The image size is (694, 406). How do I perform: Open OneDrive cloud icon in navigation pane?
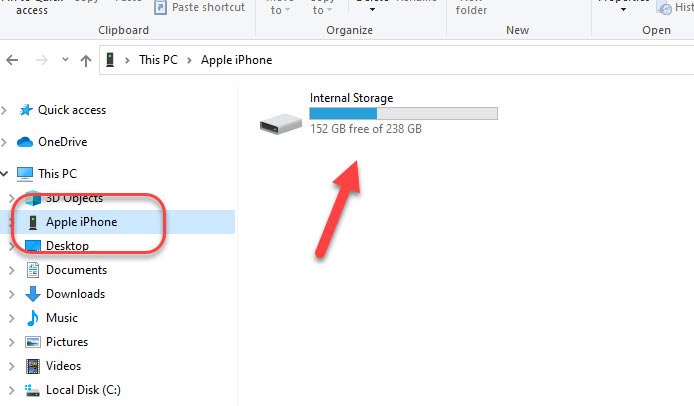tap(25, 142)
